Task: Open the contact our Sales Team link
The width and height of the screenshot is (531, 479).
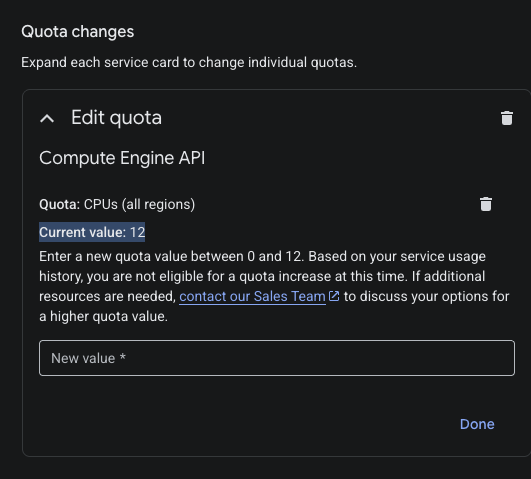Action: coord(252,296)
